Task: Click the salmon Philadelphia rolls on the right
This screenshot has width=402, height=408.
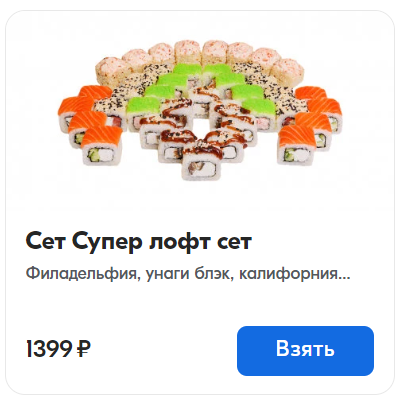Action: click(x=310, y=125)
